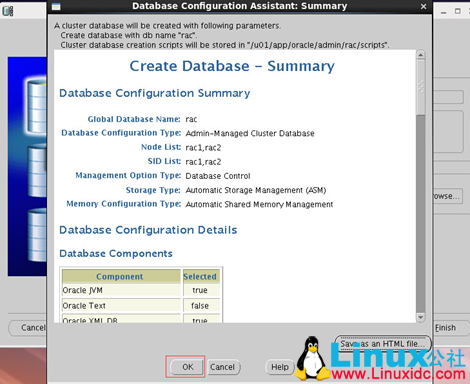The image size is (470, 384).
Task: Maximize the background wizard window
Action: [x=458, y=11]
